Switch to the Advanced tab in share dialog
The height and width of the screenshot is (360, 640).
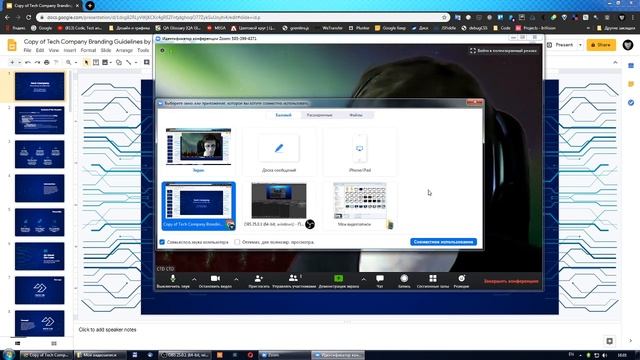[x=319, y=115]
